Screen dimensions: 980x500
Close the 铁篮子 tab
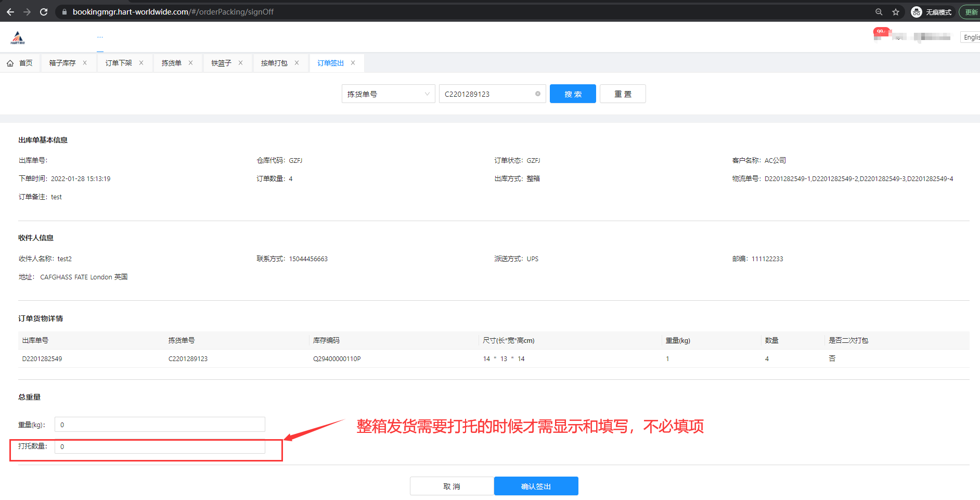[x=241, y=63]
